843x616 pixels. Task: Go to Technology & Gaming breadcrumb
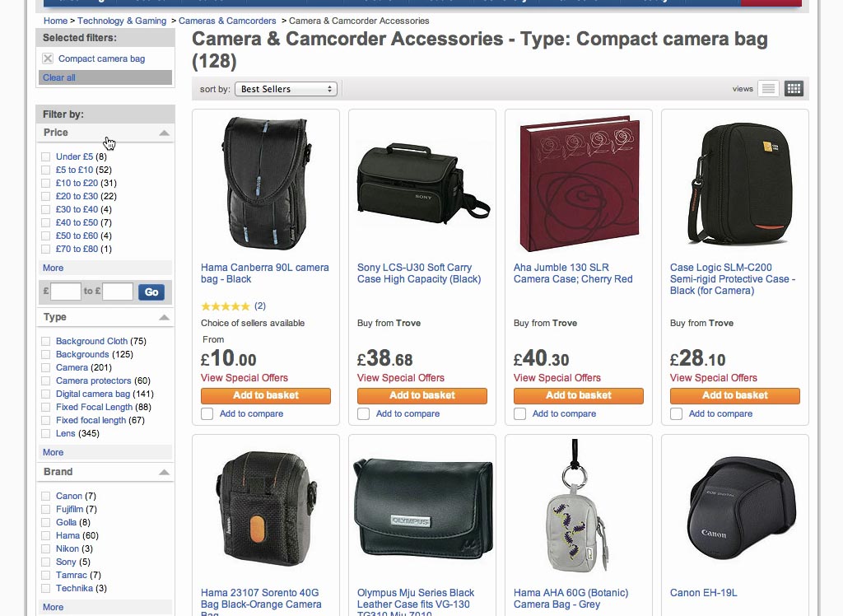coord(122,21)
